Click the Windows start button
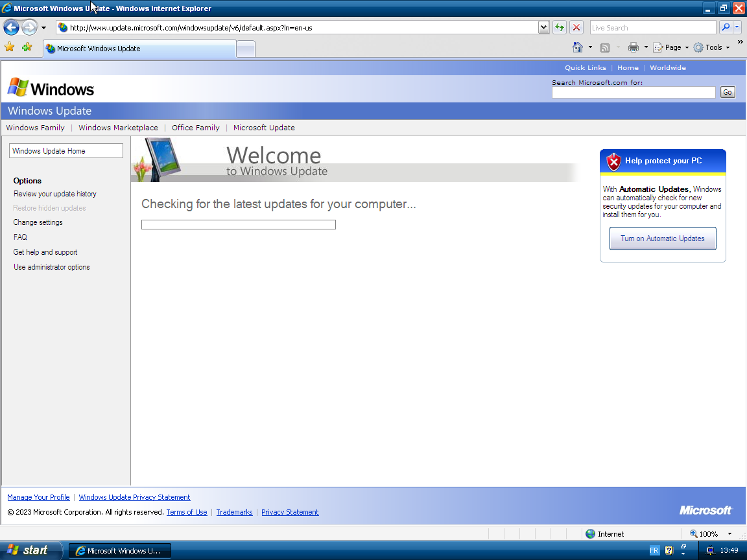This screenshot has height=560, width=747. point(31,550)
